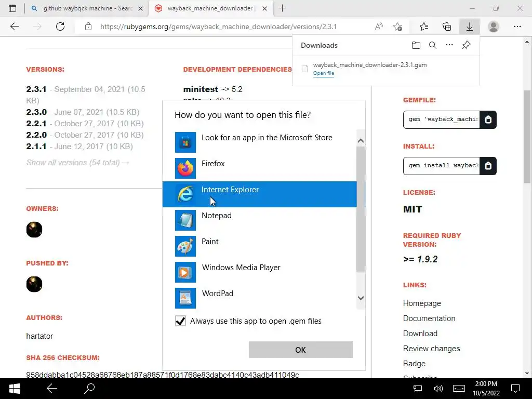Screen dimensions: 532x399
Task: Copy the Gemfile line to clipboard
Action: 488,119
